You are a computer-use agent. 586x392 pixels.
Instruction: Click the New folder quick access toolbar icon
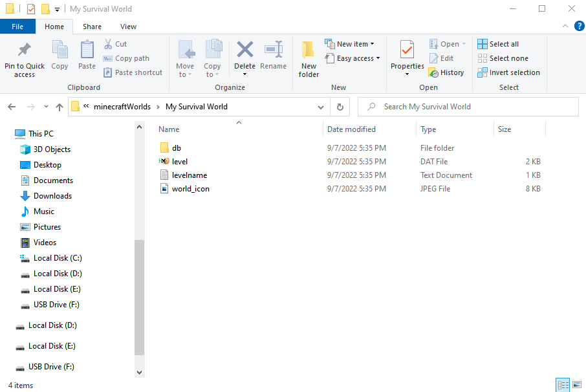(45, 9)
